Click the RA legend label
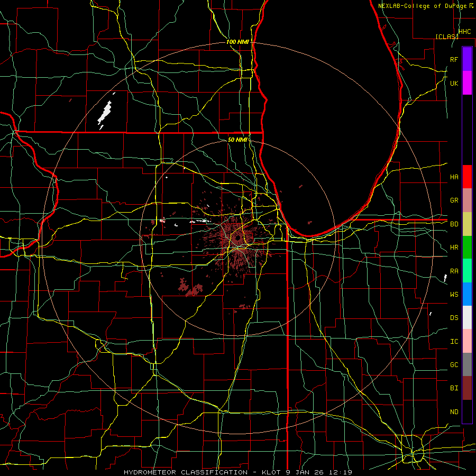The image size is (476, 476). [454, 271]
